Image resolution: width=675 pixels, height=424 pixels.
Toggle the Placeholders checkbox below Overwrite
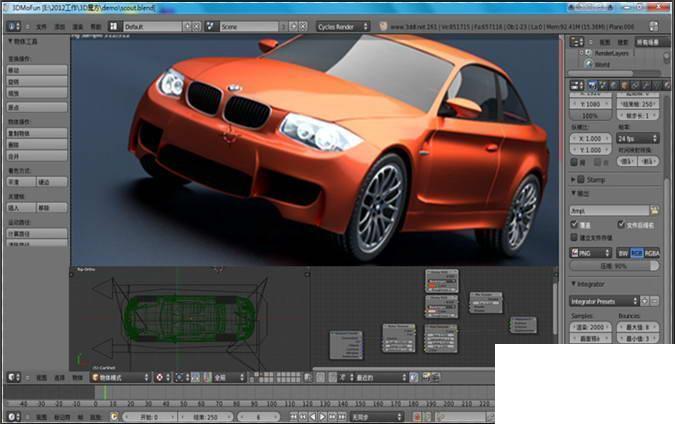(574, 237)
